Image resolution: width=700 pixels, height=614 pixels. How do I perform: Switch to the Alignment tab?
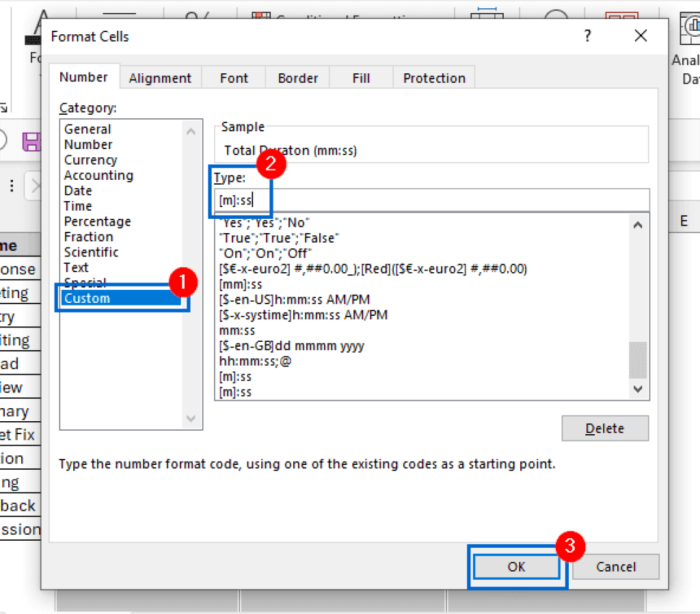(x=160, y=77)
